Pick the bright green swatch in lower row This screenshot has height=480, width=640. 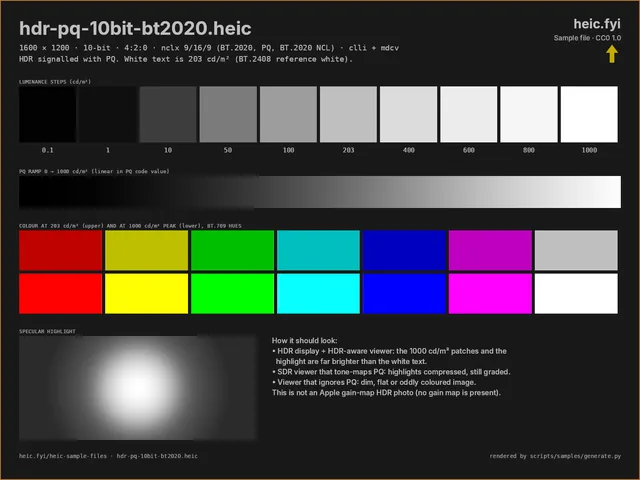coord(233,293)
